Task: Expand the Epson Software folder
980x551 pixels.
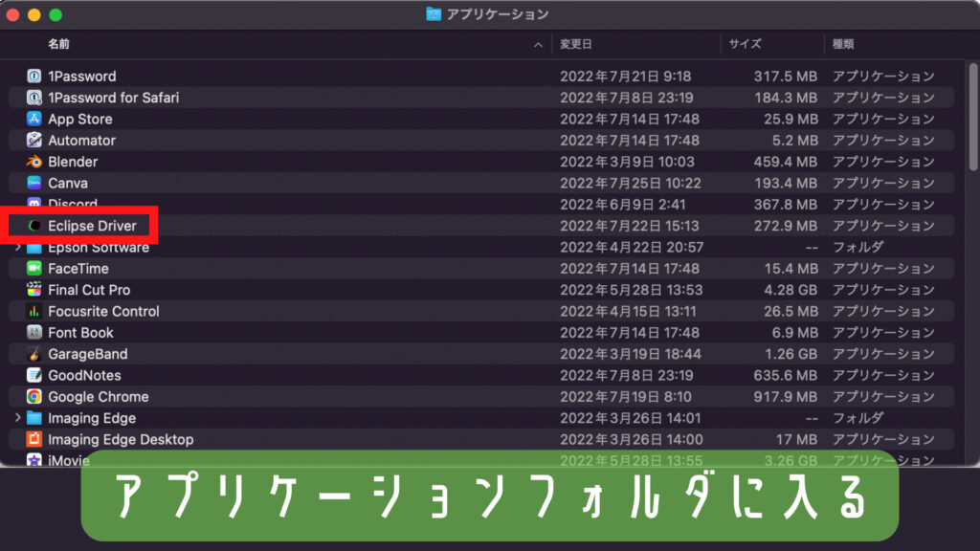Action: coord(17,248)
